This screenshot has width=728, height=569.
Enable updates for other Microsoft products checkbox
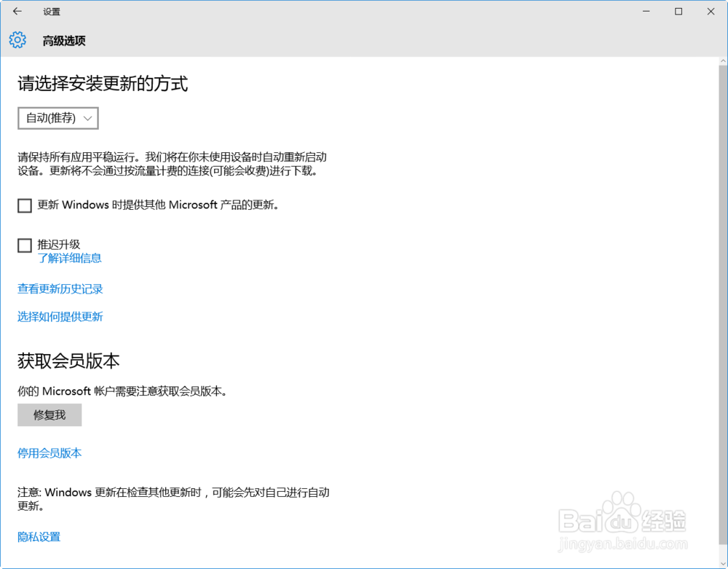click(25, 205)
